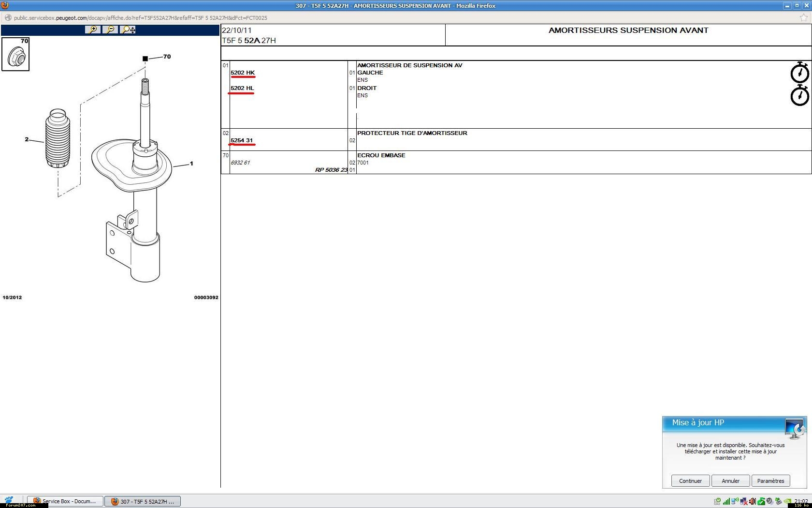Select part number 6932 61

tap(240, 163)
